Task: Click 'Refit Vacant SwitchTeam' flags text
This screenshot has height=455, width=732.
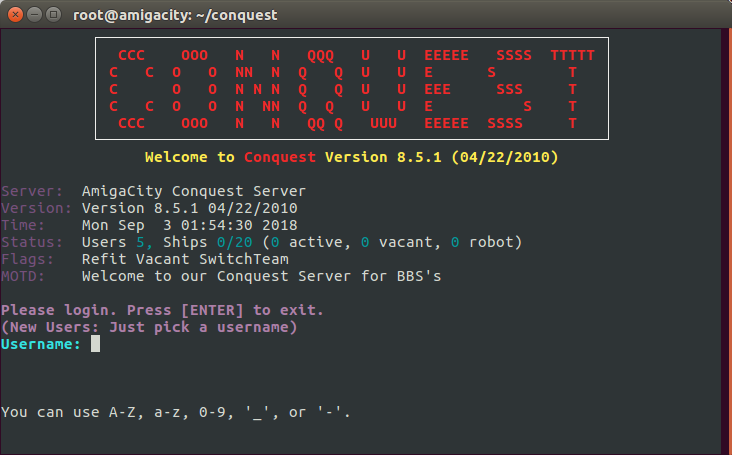Action: 185,259
